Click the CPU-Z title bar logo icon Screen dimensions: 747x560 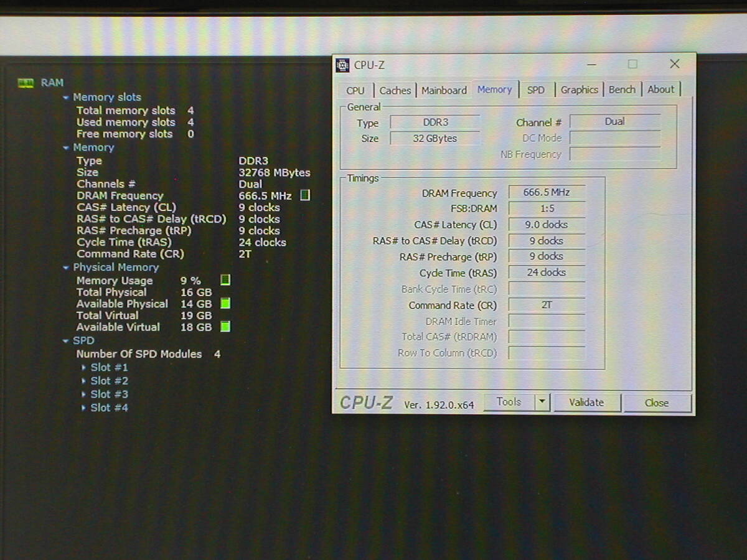pos(342,65)
